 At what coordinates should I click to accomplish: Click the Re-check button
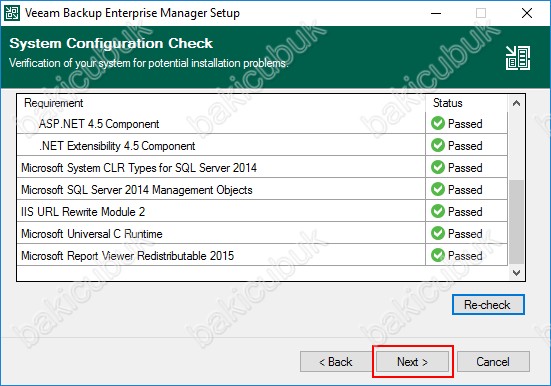click(488, 304)
